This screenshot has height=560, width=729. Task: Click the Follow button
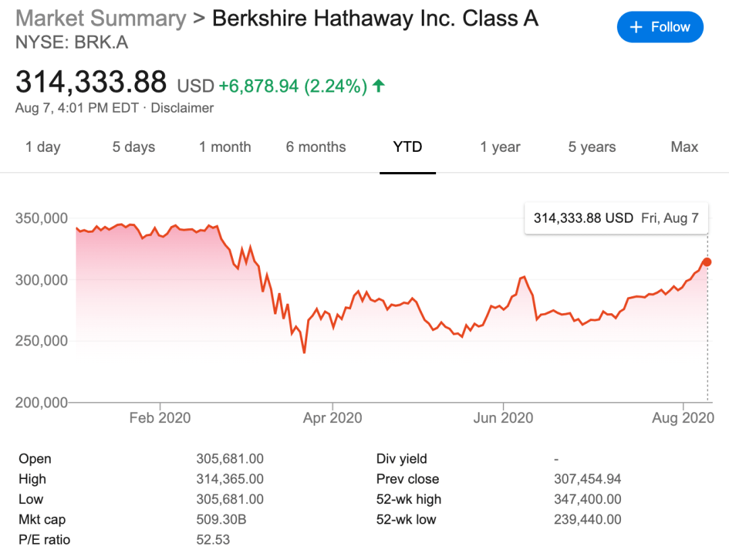659,27
